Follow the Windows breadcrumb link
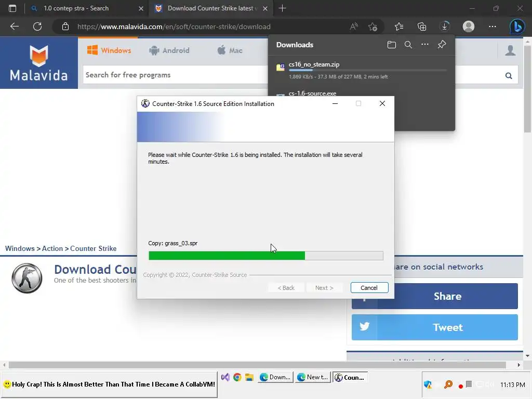This screenshot has height=399, width=532. (20, 248)
